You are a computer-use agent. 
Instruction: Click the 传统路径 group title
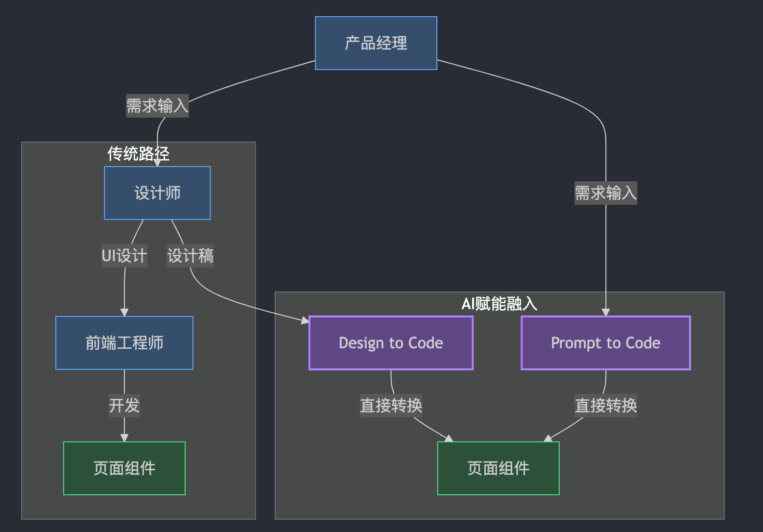139,154
